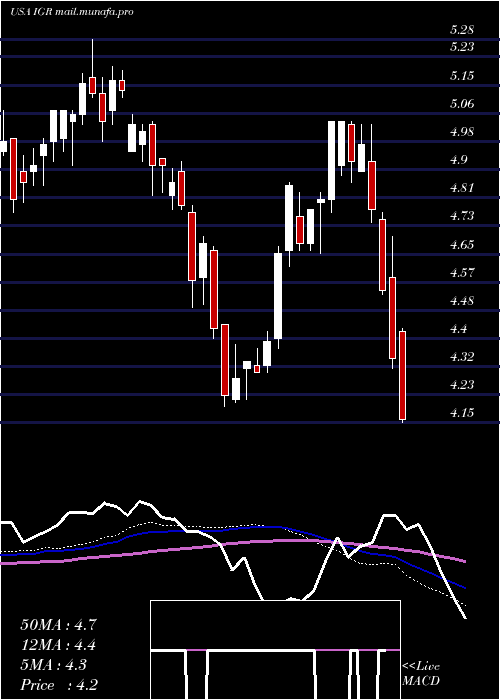Click the 4.15 price axis label near chart bottom
The height and width of the screenshot is (700, 500).
point(462,412)
